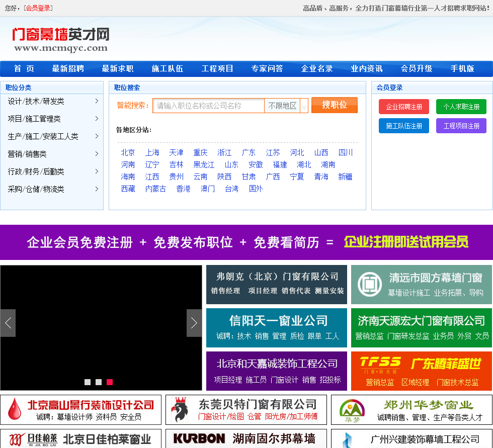Open 弗朗克（北京）门窗有限公司 ad
The height and width of the screenshot is (448, 493).
coord(277,285)
